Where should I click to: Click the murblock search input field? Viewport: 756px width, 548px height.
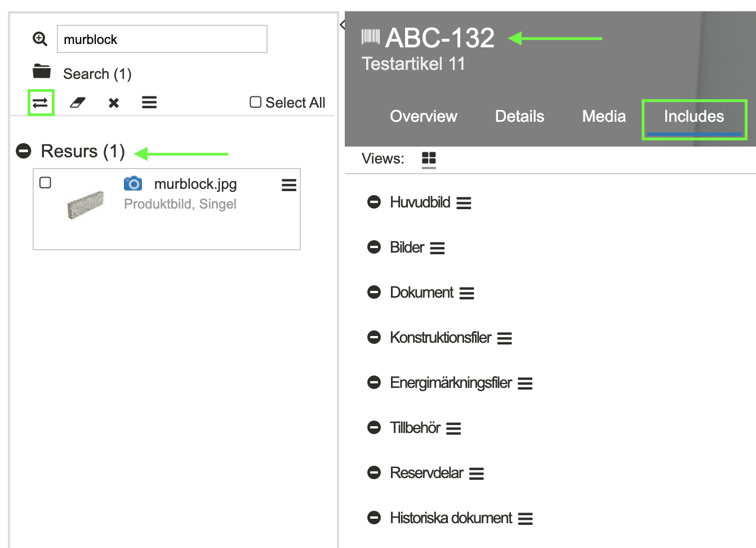[x=162, y=39]
